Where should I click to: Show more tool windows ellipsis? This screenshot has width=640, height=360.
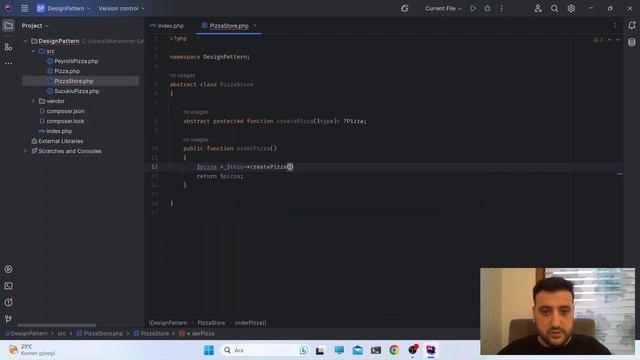[8, 63]
